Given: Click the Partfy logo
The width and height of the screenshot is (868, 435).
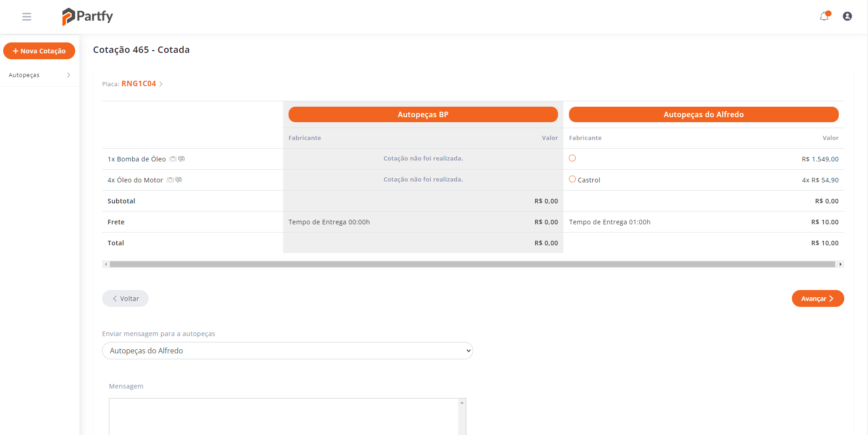Looking at the screenshot, I should [88, 16].
